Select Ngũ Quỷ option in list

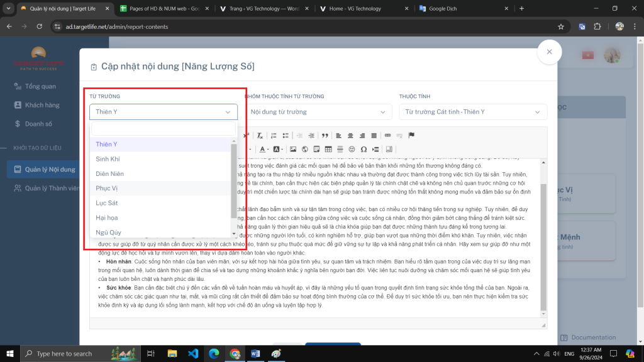160,233
